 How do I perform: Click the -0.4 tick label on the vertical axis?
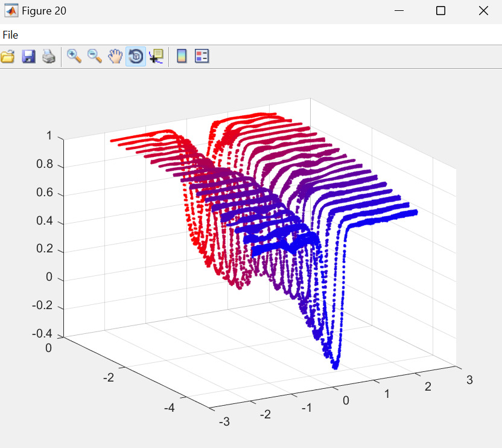click(42, 334)
